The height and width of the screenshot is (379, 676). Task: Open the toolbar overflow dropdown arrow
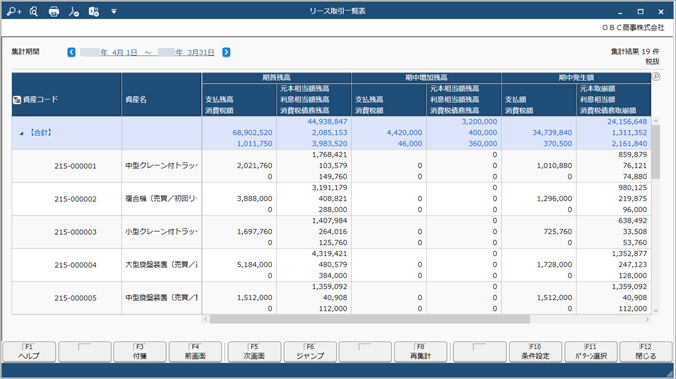[x=114, y=12]
